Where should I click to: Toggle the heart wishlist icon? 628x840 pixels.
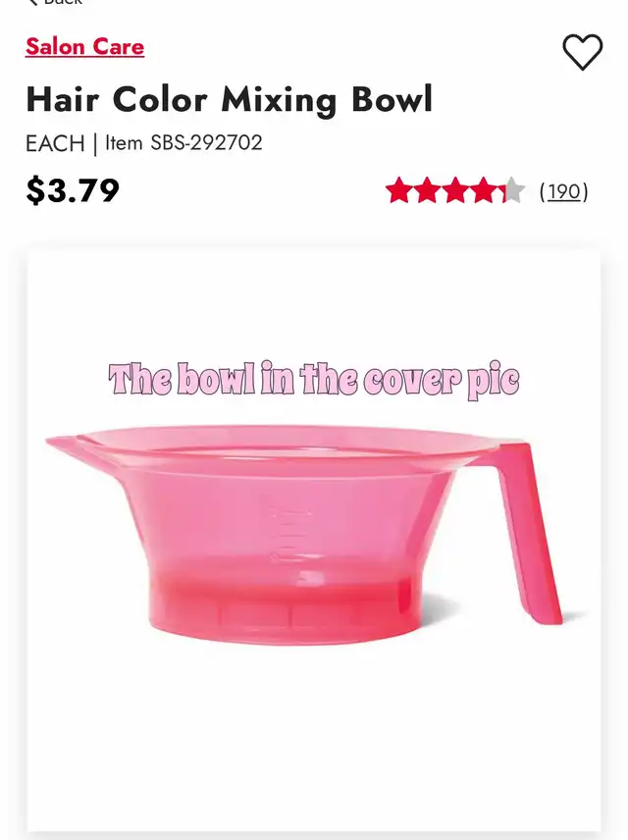point(583,52)
